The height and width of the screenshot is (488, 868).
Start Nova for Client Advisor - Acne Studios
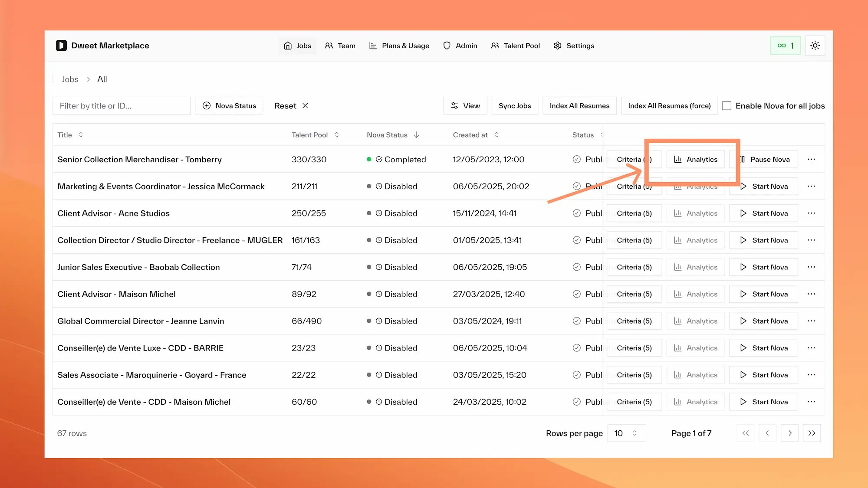point(763,213)
